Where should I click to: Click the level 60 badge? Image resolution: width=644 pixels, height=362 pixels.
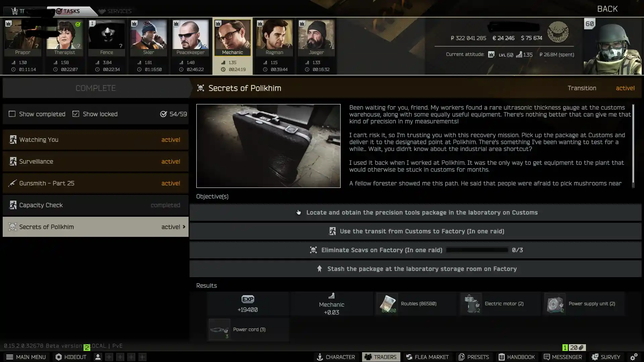590,24
